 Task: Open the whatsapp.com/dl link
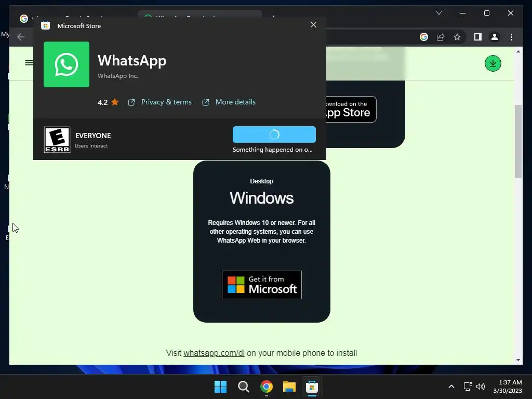(x=214, y=353)
